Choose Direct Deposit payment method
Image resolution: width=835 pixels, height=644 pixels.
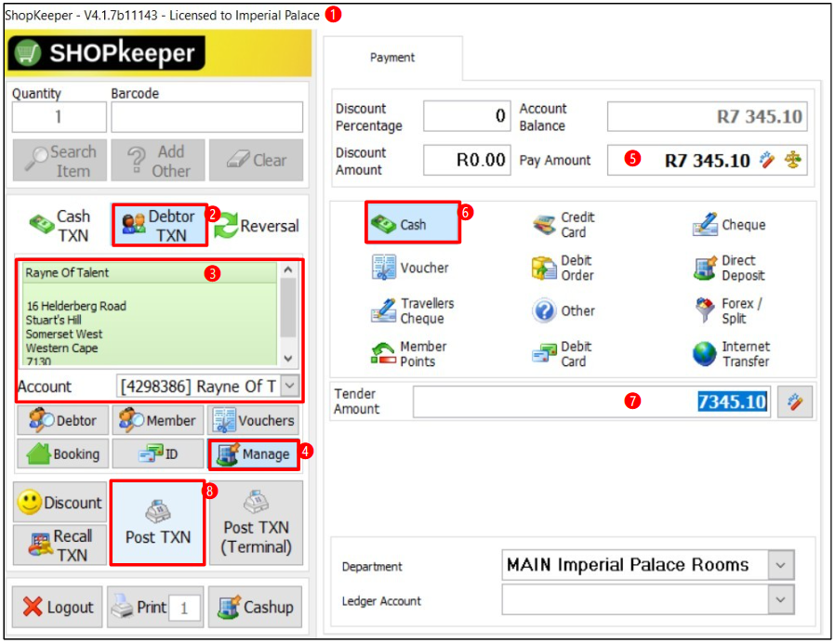pyautogui.click(x=730, y=268)
